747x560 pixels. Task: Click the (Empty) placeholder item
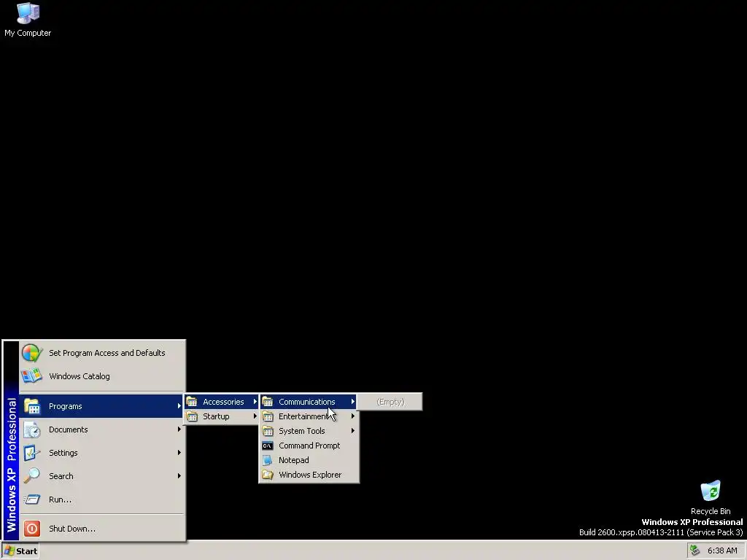(390, 402)
